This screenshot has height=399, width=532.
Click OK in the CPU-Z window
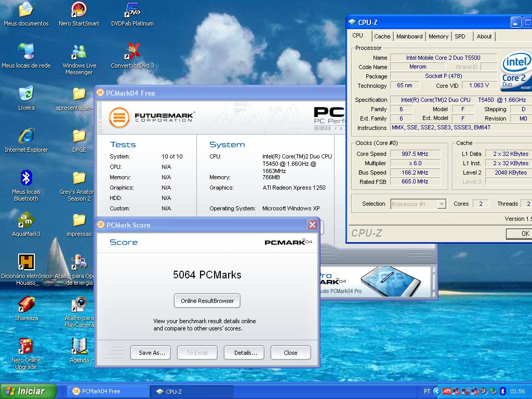pyautogui.click(x=519, y=233)
